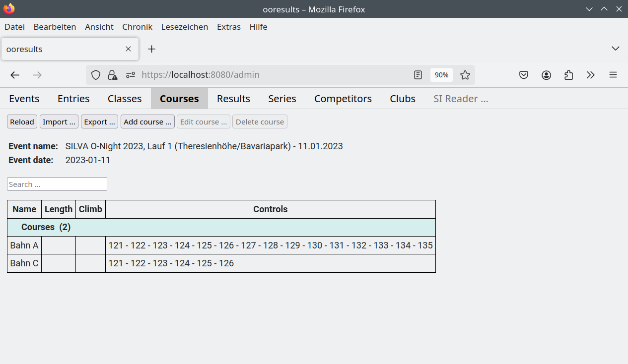Click the tracking protection shield icon
The width and height of the screenshot is (628, 364).
(x=96, y=75)
